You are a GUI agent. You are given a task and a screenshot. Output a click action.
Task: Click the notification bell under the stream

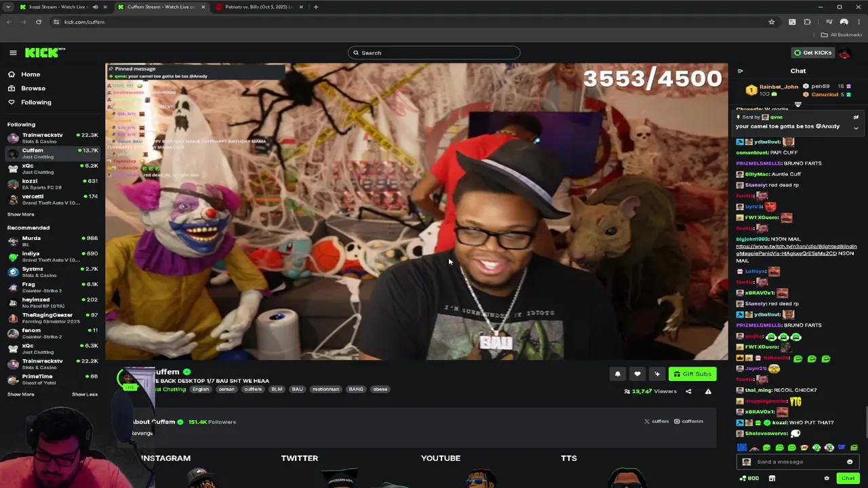point(617,373)
